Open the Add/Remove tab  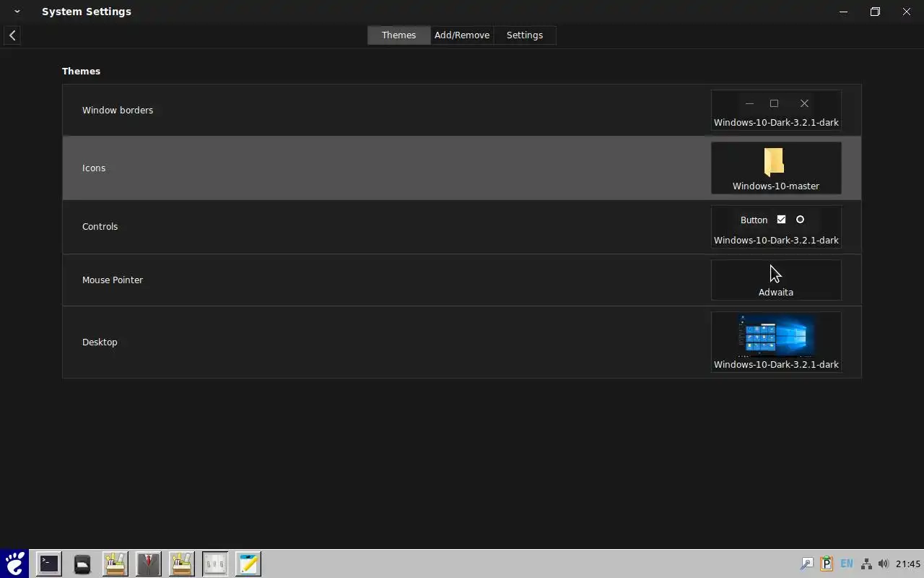(462, 35)
